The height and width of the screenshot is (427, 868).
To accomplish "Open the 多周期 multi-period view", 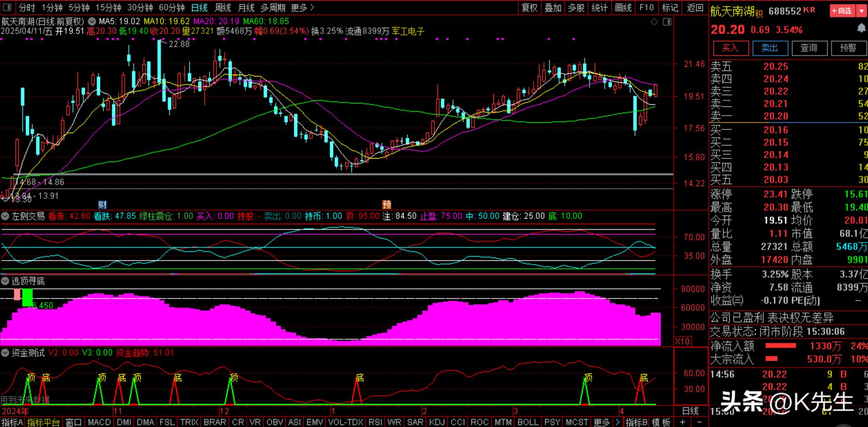I will 273,8.
